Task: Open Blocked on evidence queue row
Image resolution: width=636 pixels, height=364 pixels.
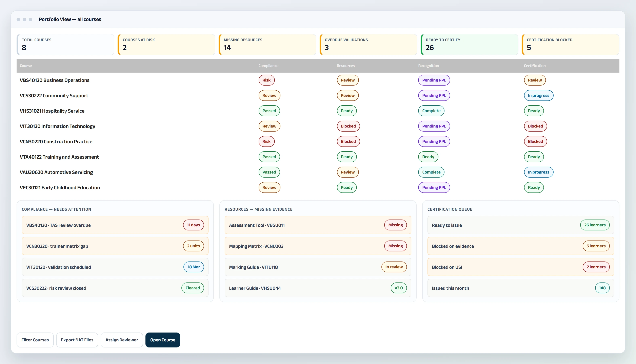Action: tap(521, 246)
